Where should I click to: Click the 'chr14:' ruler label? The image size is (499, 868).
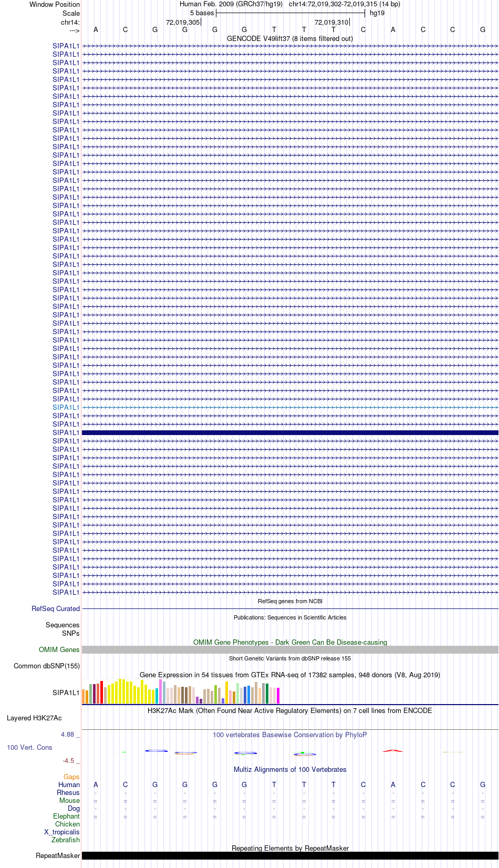click(70, 22)
